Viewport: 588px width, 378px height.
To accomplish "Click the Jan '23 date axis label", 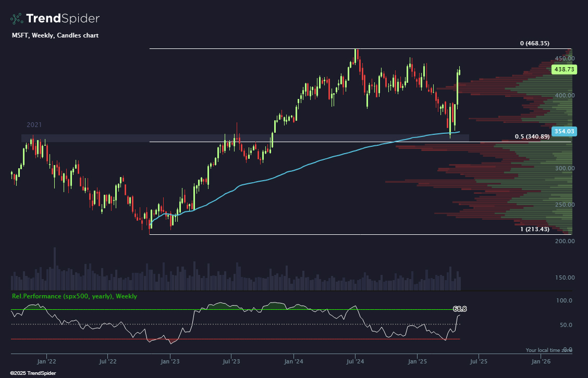I will pos(170,361).
